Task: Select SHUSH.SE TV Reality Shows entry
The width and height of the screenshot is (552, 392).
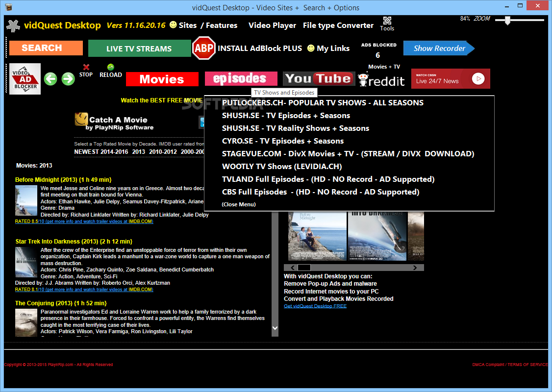Action: pyautogui.click(x=295, y=128)
